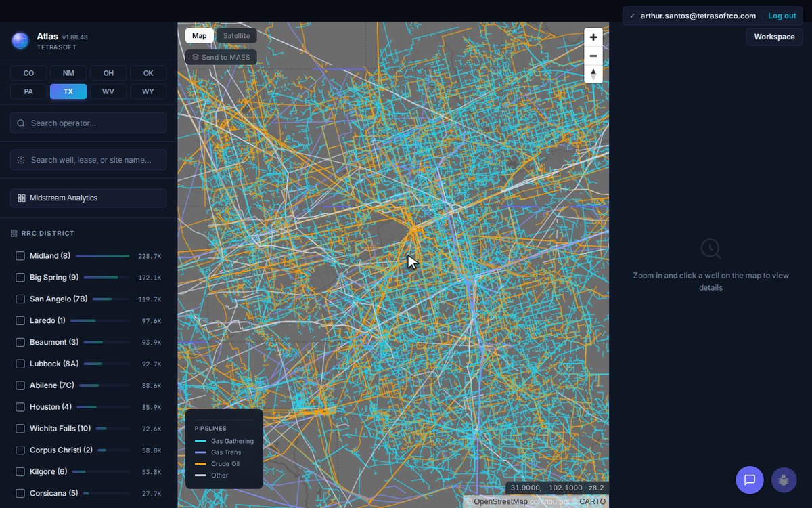The height and width of the screenshot is (508, 812).
Task: Focus the well, lease, or site search
Action: click(x=88, y=160)
